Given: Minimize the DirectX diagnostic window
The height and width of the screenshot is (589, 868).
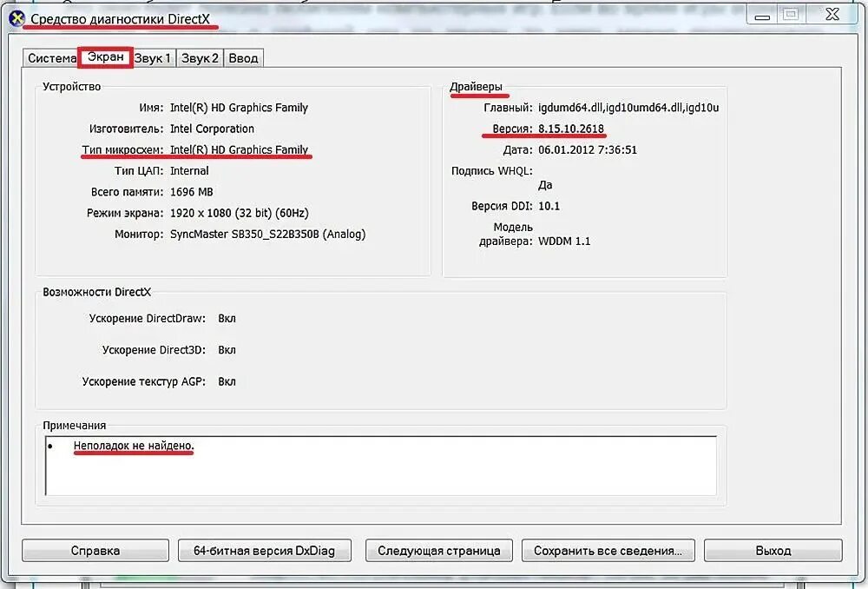Looking at the screenshot, I should pos(762,16).
